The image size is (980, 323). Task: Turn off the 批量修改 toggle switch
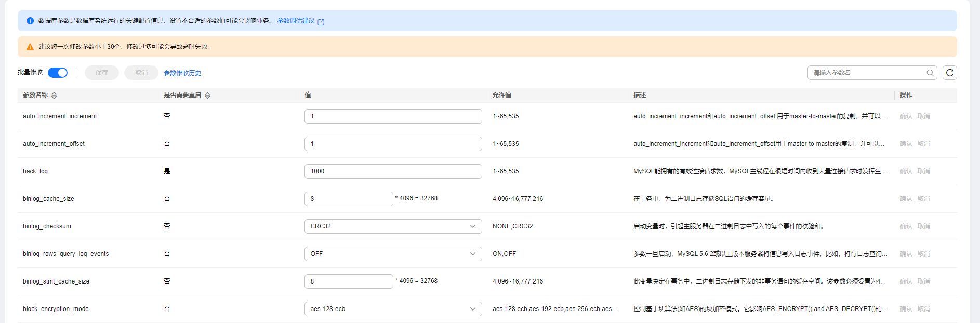(x=58, y=73)
